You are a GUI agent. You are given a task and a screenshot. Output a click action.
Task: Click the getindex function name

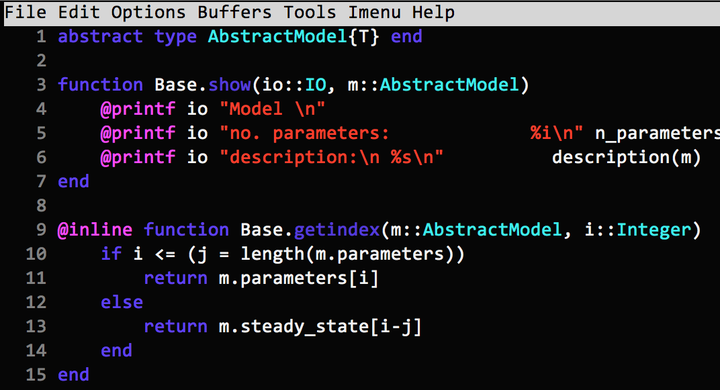coord(337,230)
